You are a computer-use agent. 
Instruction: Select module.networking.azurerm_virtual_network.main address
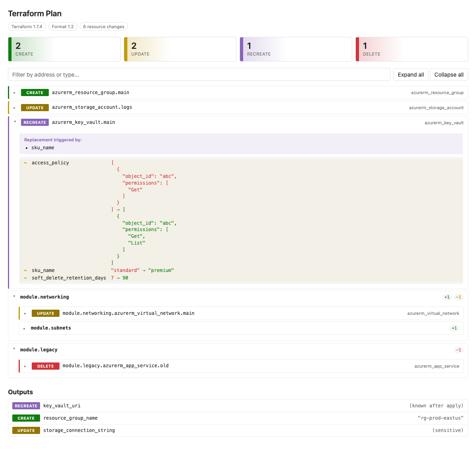[x=129, y=313]
